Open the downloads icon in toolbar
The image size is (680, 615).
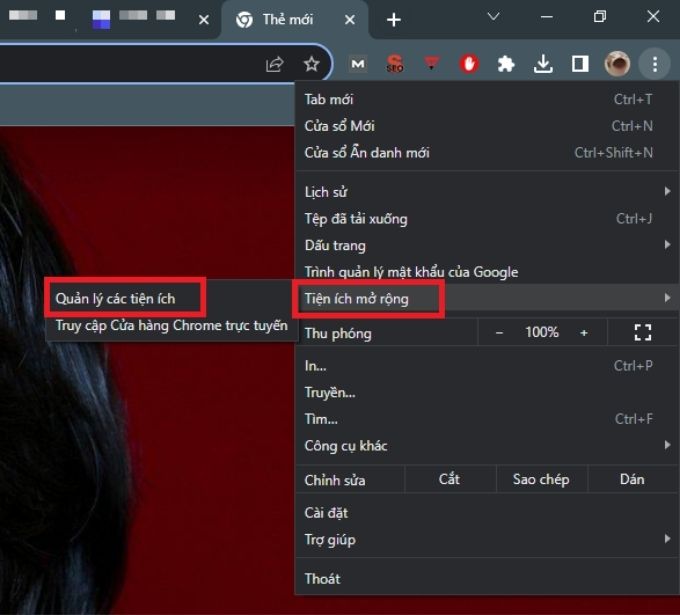[x=543, y=64]
